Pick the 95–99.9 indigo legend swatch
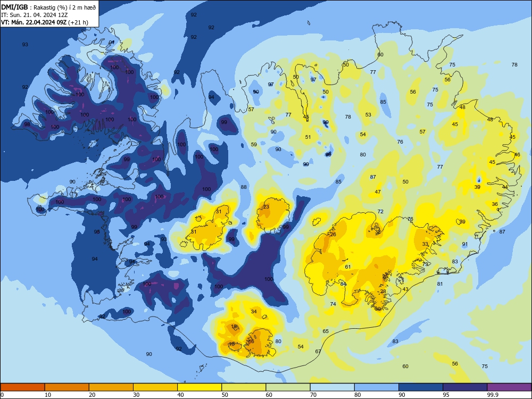 click(465, 387)
